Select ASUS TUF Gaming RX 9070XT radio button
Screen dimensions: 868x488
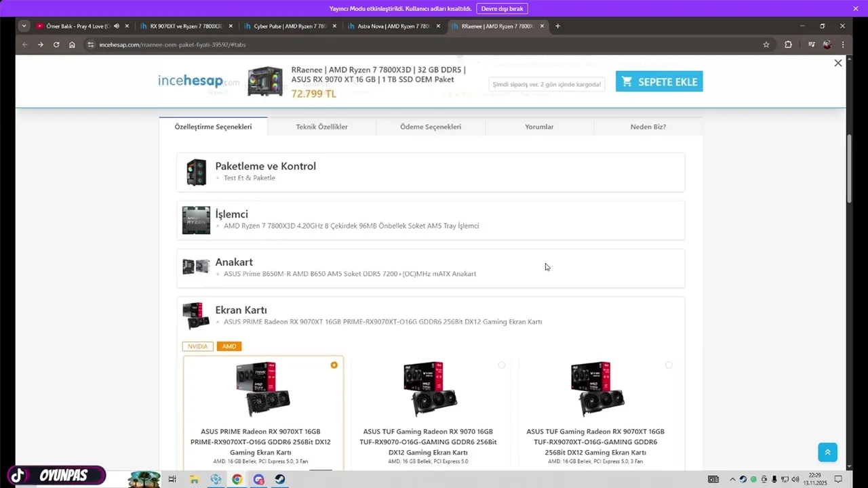pos(669,365)
